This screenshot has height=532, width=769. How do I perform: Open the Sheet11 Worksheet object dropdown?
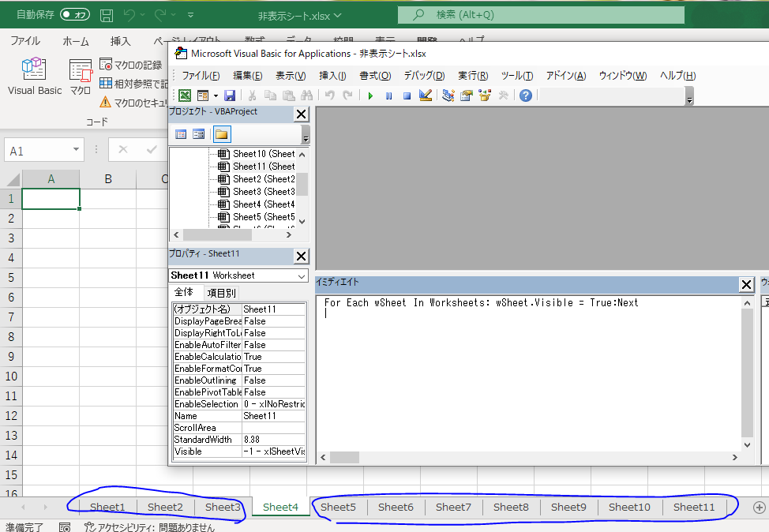pos(301,276)
